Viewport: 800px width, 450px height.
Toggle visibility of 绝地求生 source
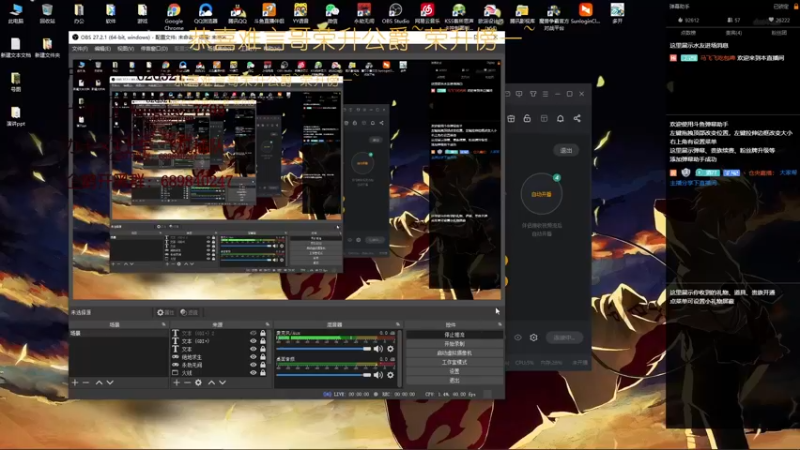[x=253, y=357]
